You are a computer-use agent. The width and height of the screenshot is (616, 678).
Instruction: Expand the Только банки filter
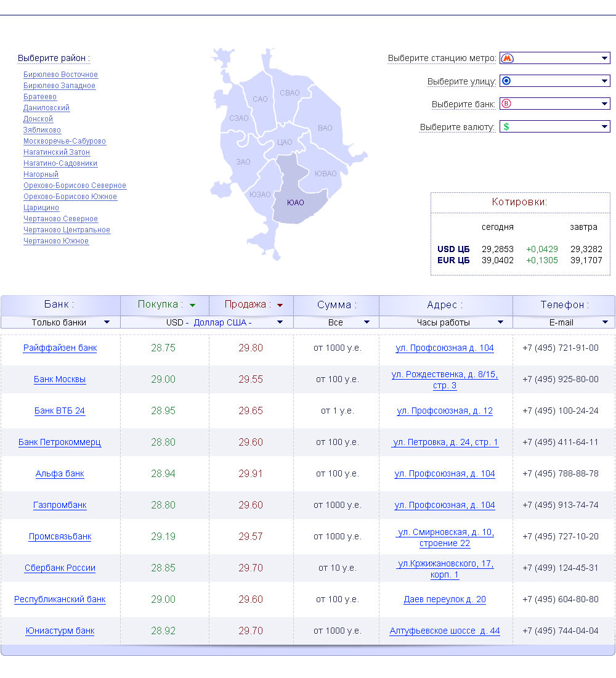tap(107, 322)
